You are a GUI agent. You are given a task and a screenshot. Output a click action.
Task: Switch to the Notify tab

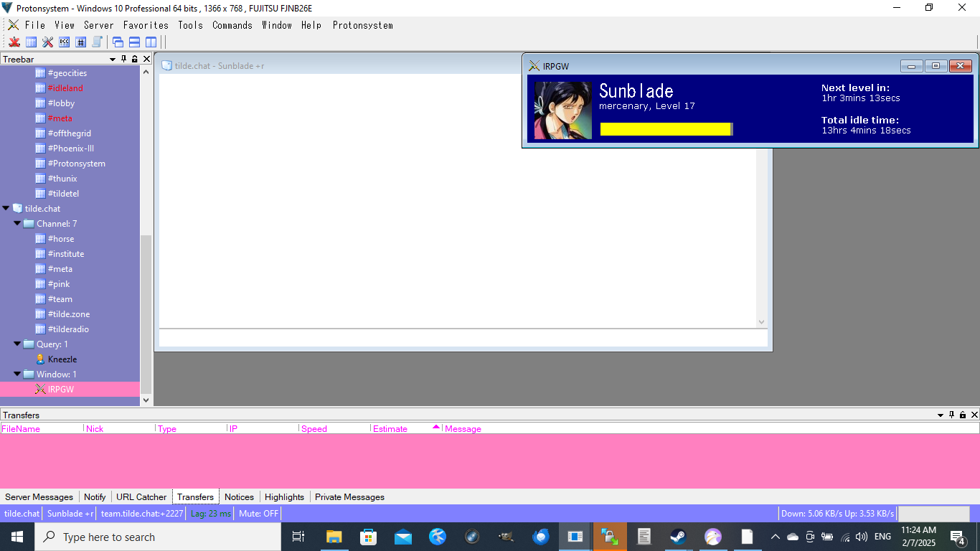pos(95,496)
